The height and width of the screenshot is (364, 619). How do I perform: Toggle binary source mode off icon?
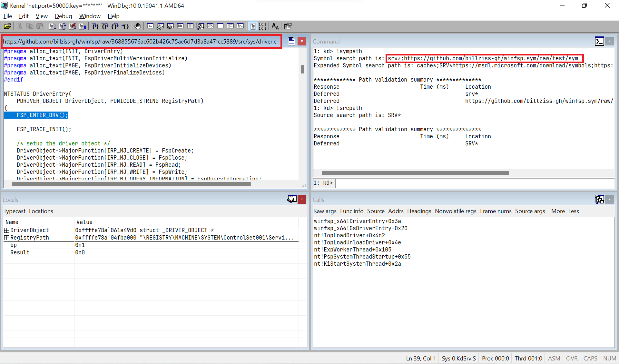(263, 26)
